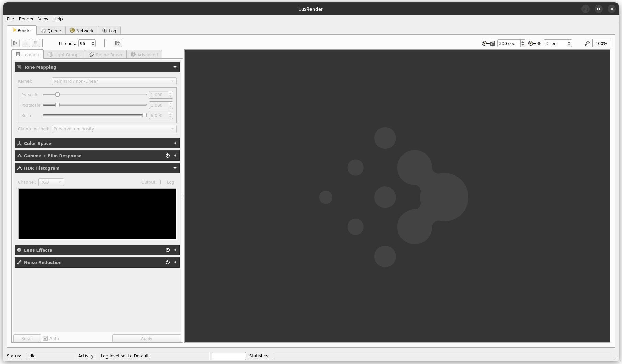Collapse the Tone Mapping panel

175,67
